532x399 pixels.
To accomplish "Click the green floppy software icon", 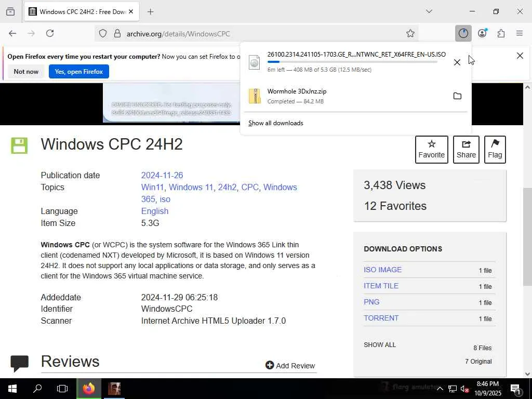I will 19,145.
